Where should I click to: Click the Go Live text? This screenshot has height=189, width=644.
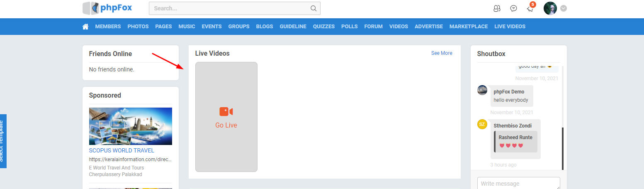coord(226,125)
